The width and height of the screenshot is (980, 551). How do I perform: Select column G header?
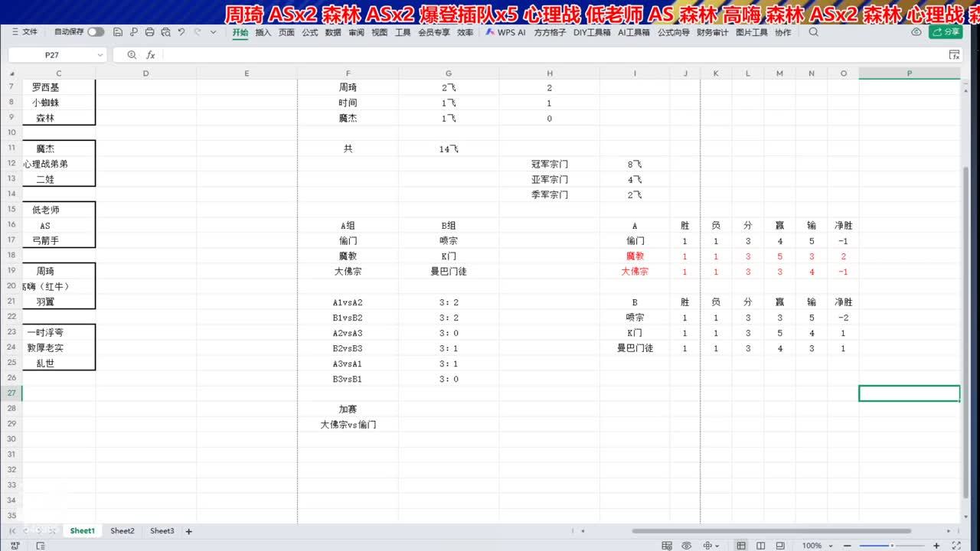click(x=449, y=73)
